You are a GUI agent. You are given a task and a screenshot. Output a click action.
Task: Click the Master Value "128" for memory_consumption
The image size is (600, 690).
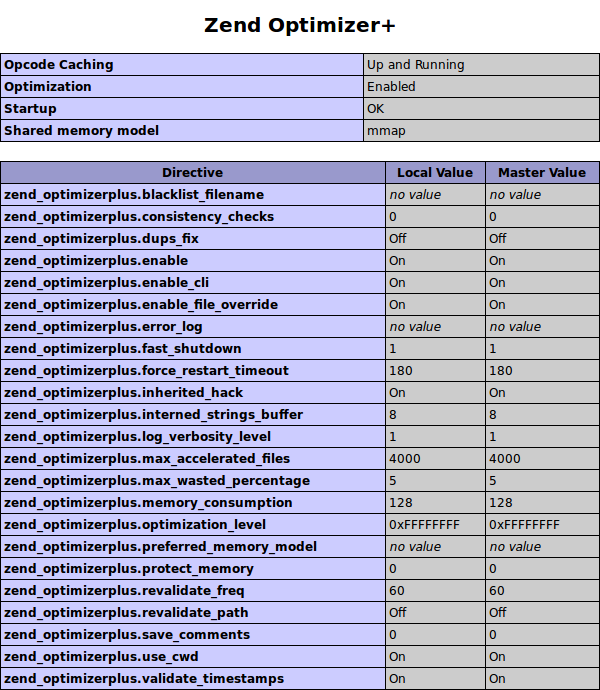pyautogui.click(x=501, y=503)
